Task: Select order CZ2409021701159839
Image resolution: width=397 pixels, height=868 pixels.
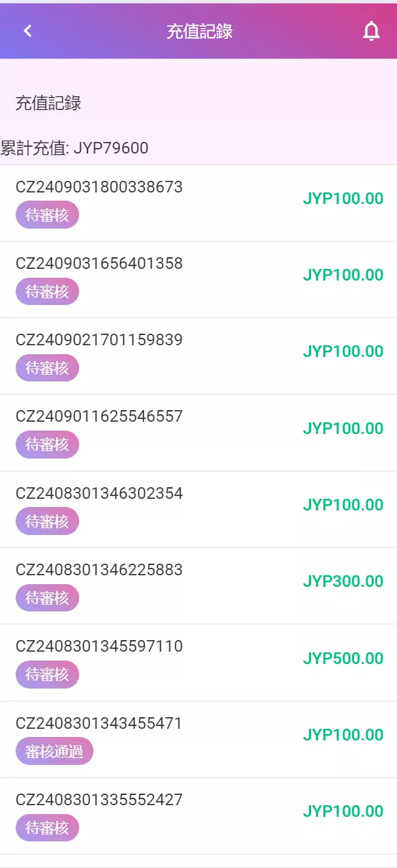Action: tap(198, 356)
